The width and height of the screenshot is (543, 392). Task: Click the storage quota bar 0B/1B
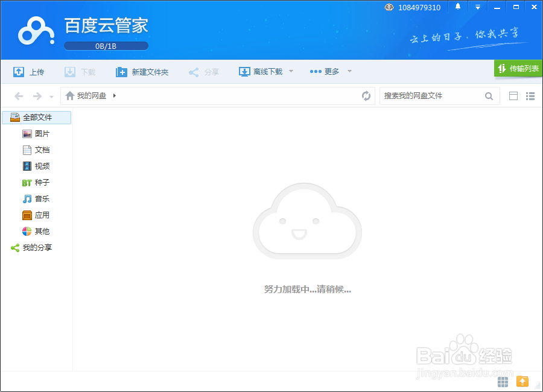106,46
